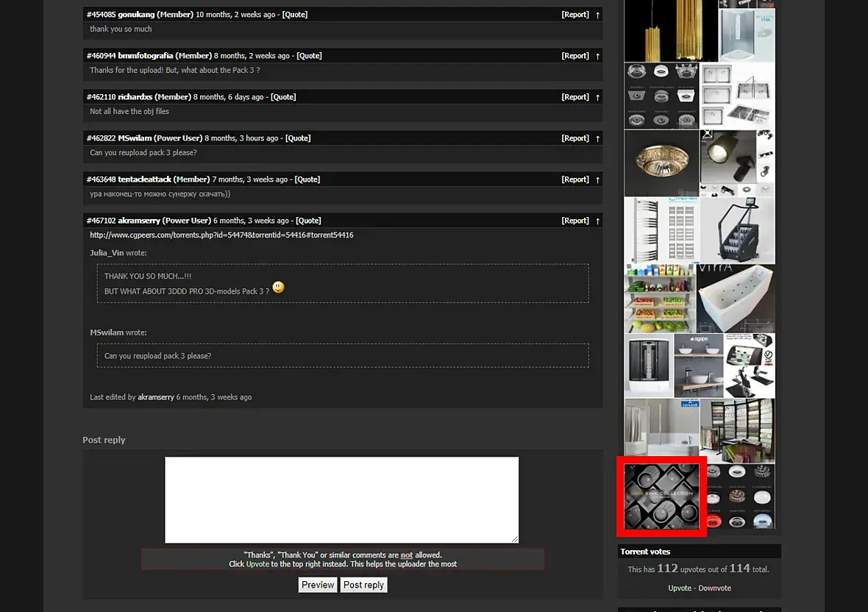Click the up arrow on bmmfotografia's comment
This screenshot has height=612, width=868.
coord(597,56)
